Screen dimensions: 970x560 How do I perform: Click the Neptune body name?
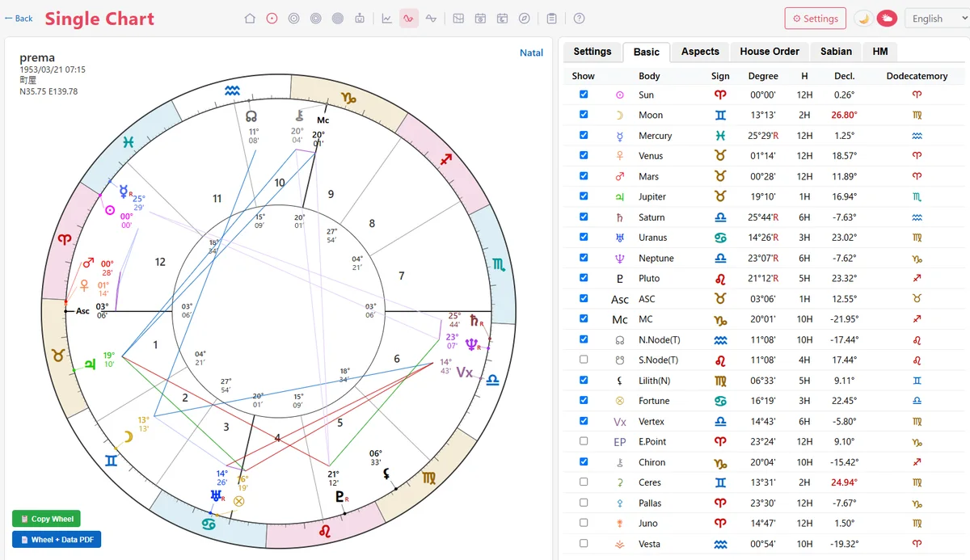tap(656, 258)
